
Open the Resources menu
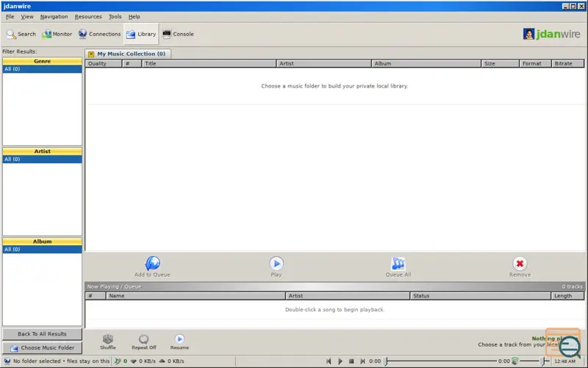[x=88, y=16]
